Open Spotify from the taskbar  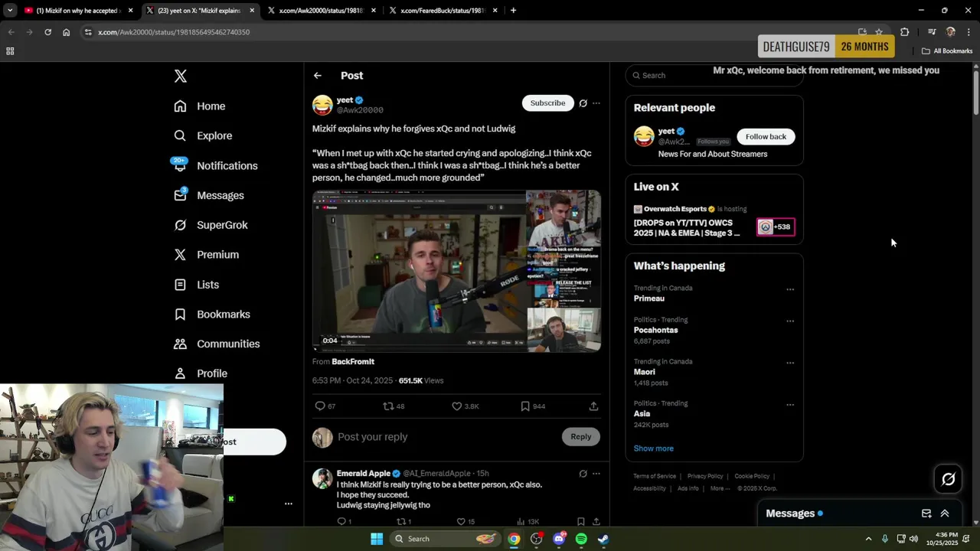(581, 539)
